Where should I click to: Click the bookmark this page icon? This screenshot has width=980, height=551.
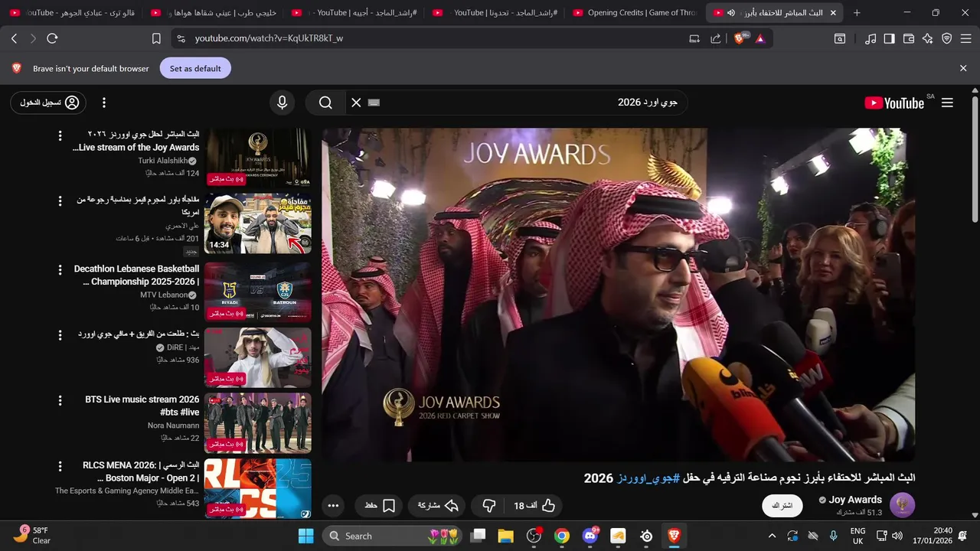[x=156, y=38]
